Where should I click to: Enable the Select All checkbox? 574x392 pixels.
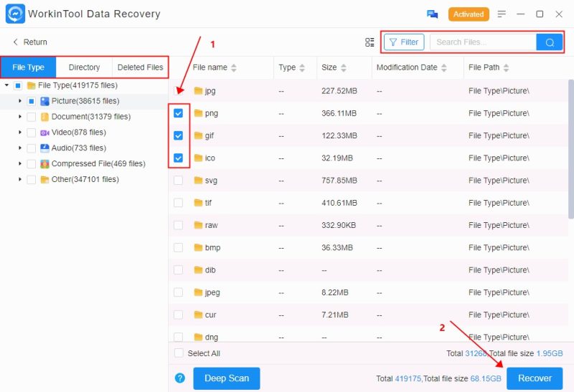tap(178, 353)
